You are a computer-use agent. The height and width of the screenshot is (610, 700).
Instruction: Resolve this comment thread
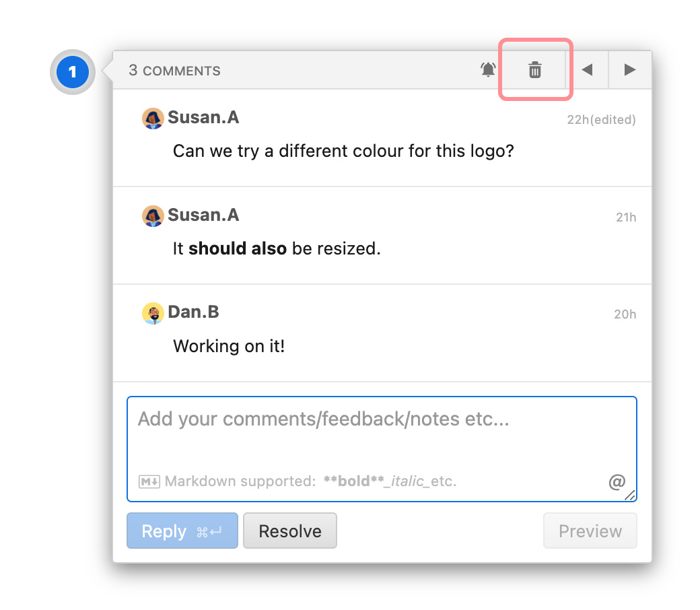pos(290,531)
